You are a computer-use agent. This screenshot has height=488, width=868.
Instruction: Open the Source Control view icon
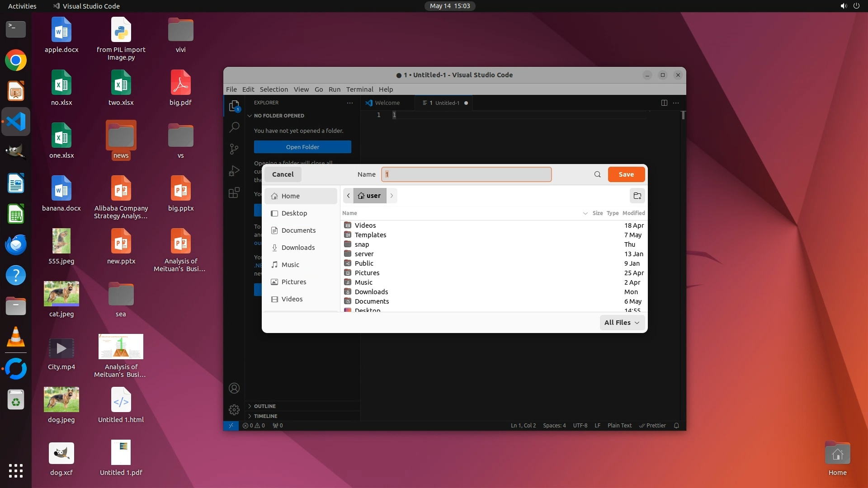234,149
